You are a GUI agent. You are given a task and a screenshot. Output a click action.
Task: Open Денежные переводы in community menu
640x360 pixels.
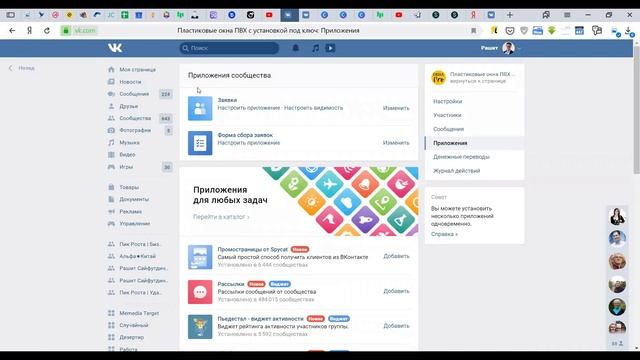(461, 157)
